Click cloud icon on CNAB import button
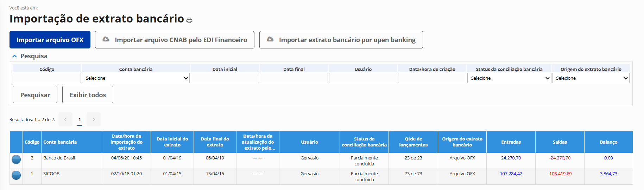The width and height of the screenshot is (644, 190). click(106, 39)
